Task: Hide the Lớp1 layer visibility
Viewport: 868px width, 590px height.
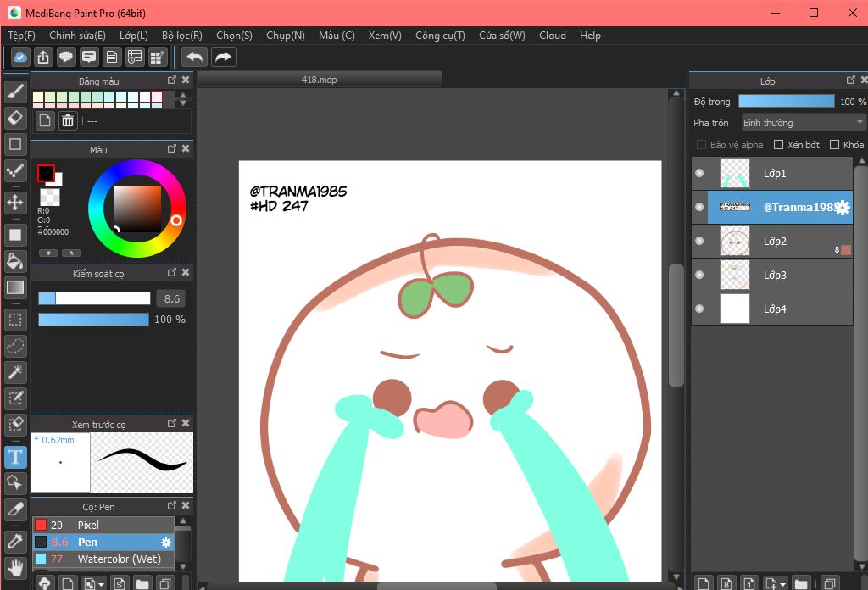Action: [x=699, y=173]
